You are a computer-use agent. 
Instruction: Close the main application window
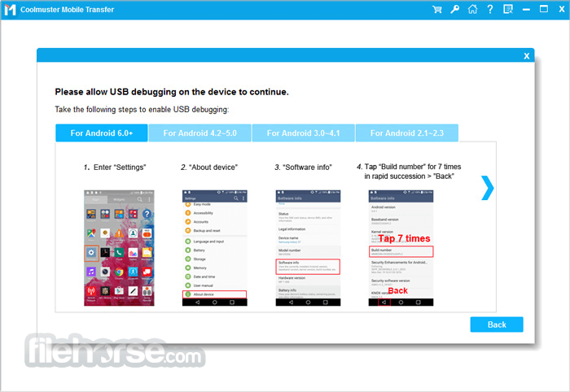click(x=562, y=10)
